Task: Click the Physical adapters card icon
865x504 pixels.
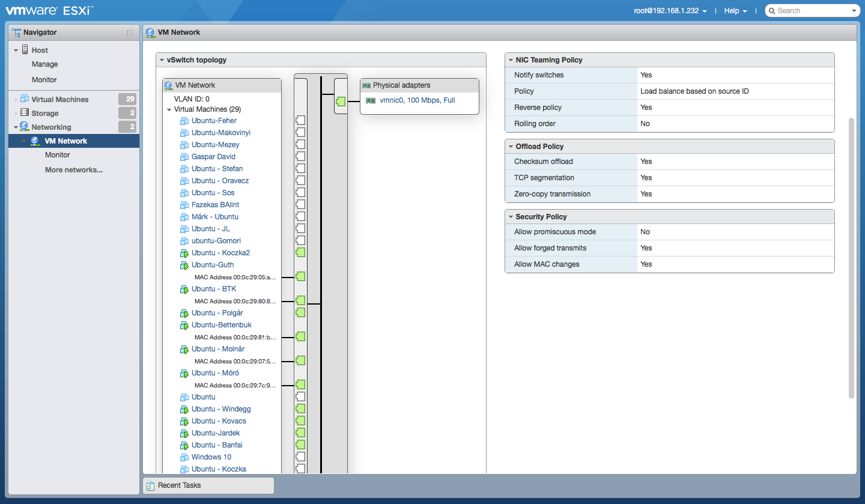Action: point(366,85)
